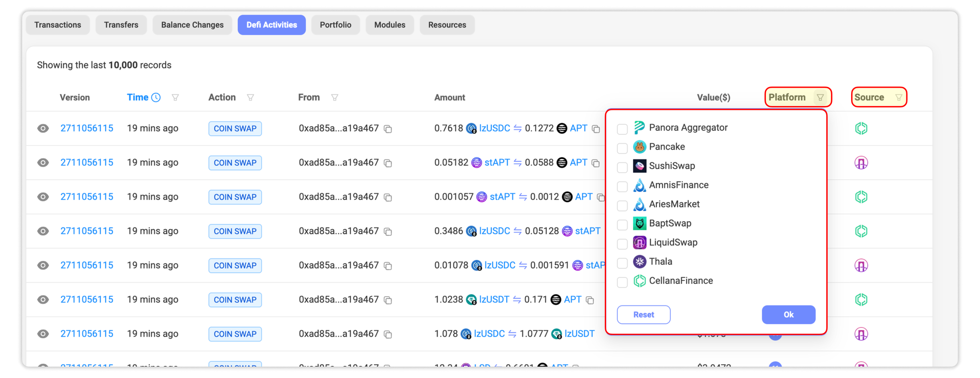
Task: Reset the platform filter selection
Action: tap(643, 315)
